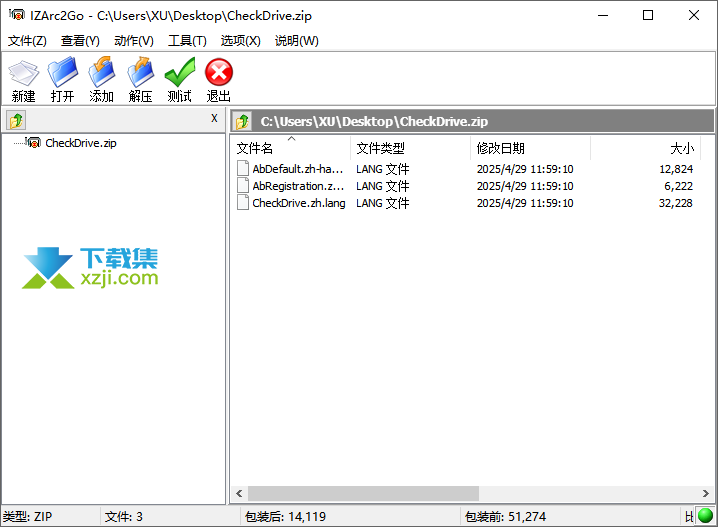The width and height of the screenshot is (718, 527).
Task: Open the 文件(Z) menu
Action: tap(27, 41)
